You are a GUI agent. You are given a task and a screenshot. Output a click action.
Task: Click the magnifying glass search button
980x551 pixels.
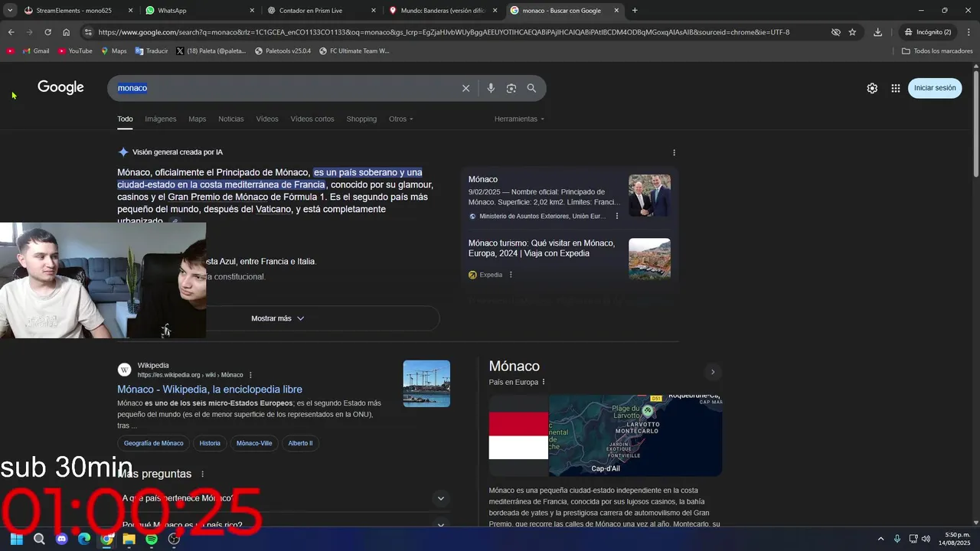(531, 88)
